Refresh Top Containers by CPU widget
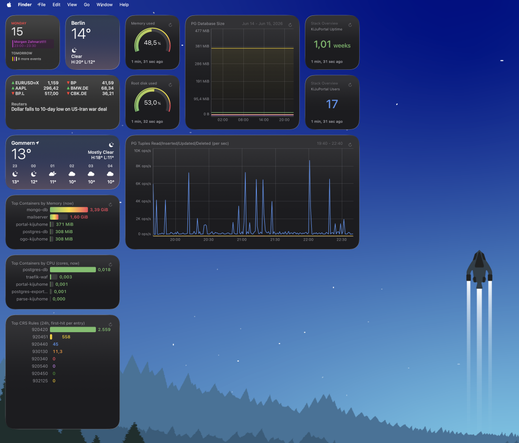Image resolution: width=519 pixels, height=443 pixels. tap(110, 265)
